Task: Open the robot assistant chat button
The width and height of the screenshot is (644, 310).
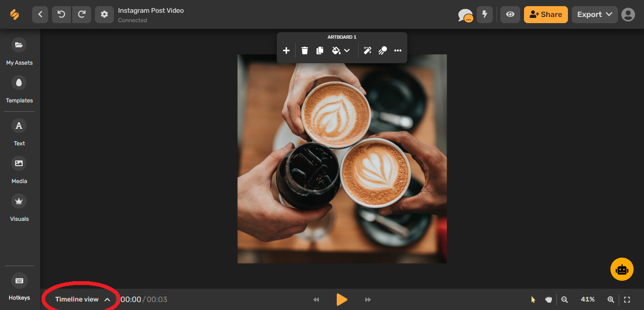Action: (622, 269)
